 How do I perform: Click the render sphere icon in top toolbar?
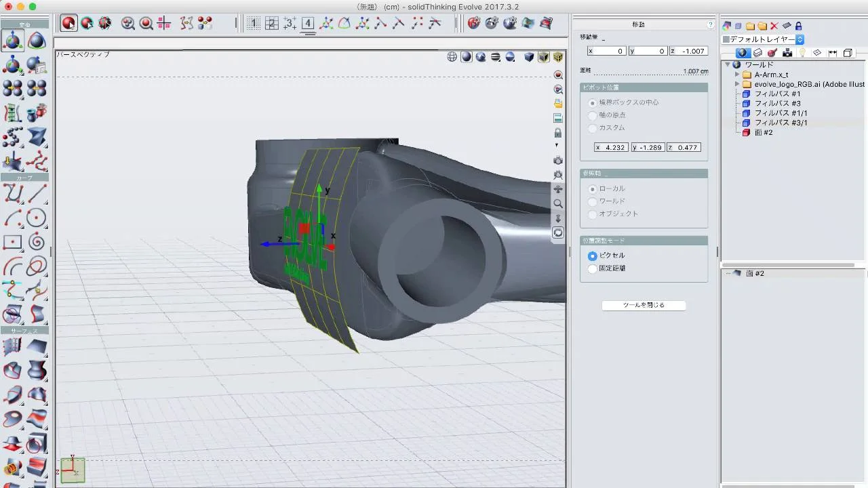click(474, 23)
